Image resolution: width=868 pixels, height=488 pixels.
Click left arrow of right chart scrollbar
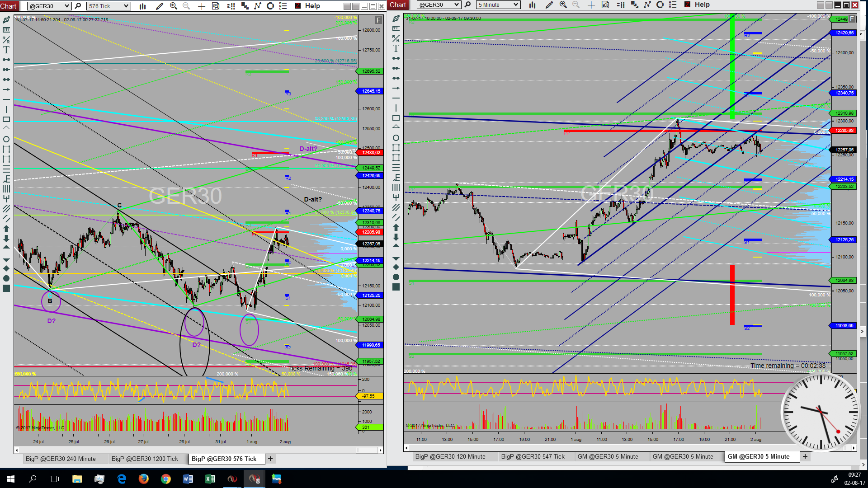[406, 448]
